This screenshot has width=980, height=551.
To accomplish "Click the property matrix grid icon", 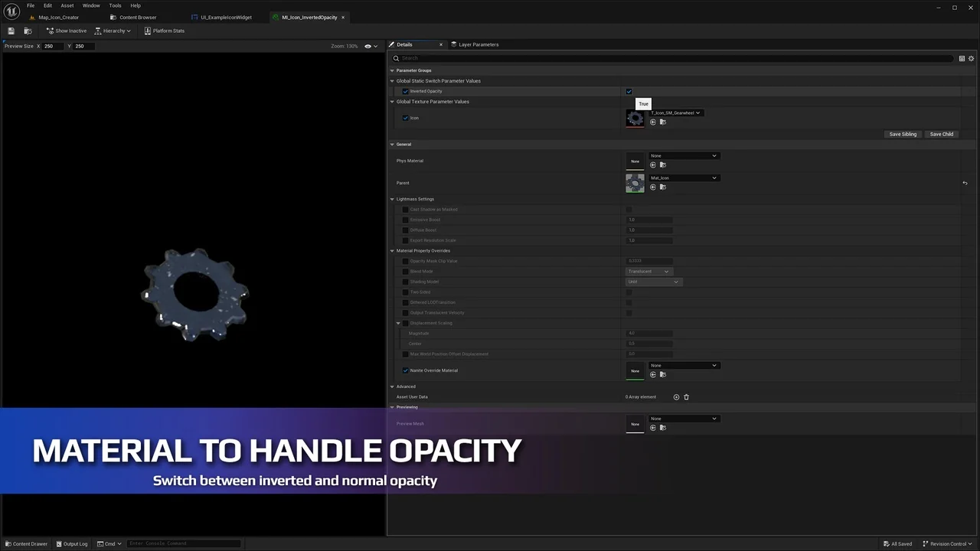I will click(962, 58).
